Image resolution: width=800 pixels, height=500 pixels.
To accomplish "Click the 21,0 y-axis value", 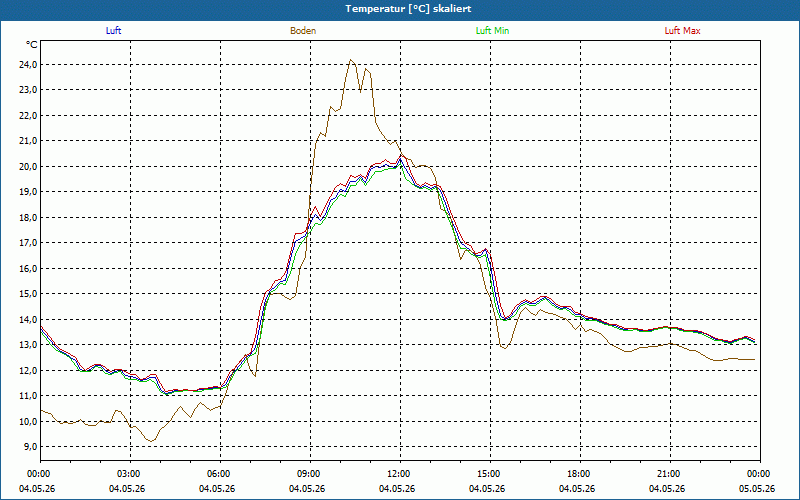I will click(29, 141).
